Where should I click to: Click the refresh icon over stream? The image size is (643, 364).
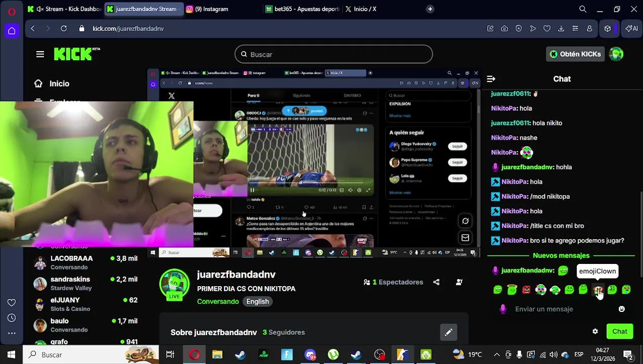click(x=466, y=221)
